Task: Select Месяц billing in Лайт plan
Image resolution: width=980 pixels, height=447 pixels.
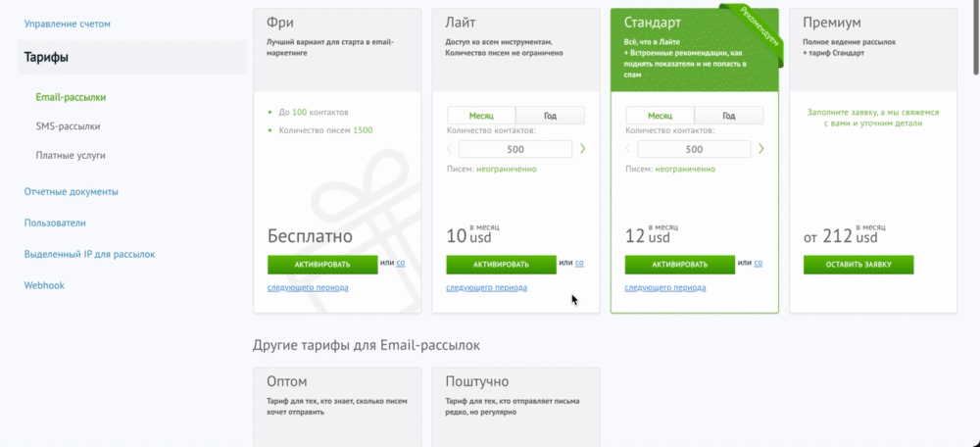Action: (x=481, y=116)
